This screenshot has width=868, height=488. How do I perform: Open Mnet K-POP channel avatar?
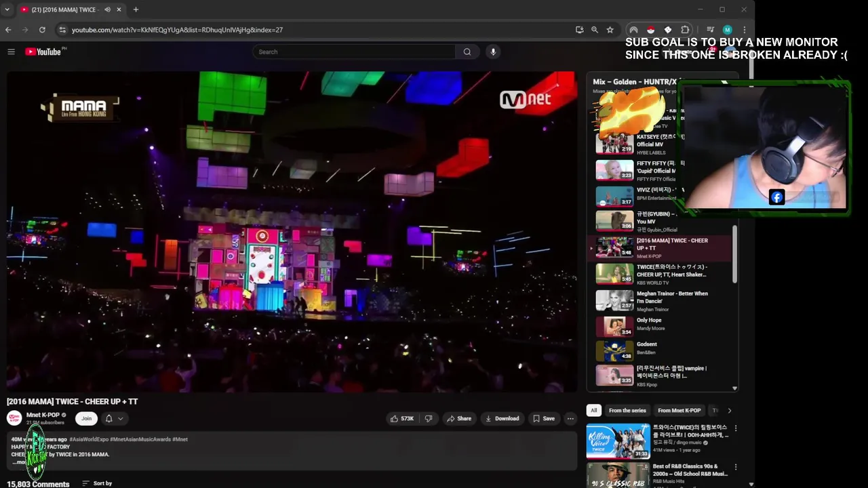click(x=14, y=418)
